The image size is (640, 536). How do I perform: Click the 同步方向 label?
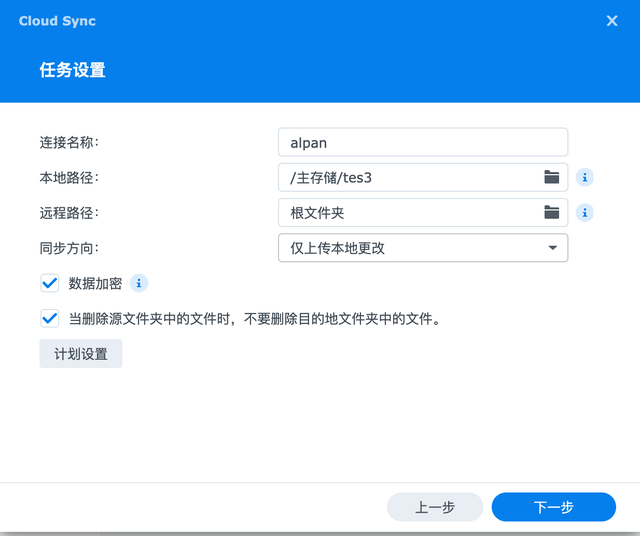(69, 248)
